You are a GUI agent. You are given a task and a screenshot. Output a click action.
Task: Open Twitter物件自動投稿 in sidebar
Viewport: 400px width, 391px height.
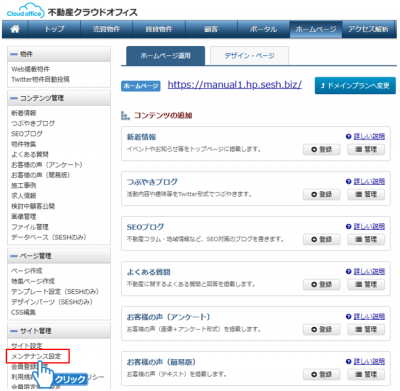coord(40,79)
